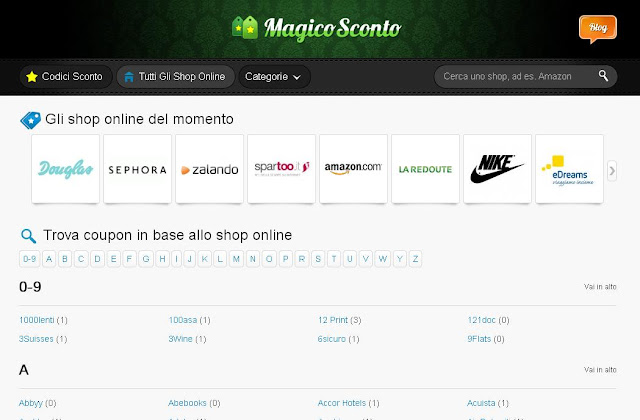Open the 3Suisses shop link
The height and width of the screenshot is (420, 640).
36,339
